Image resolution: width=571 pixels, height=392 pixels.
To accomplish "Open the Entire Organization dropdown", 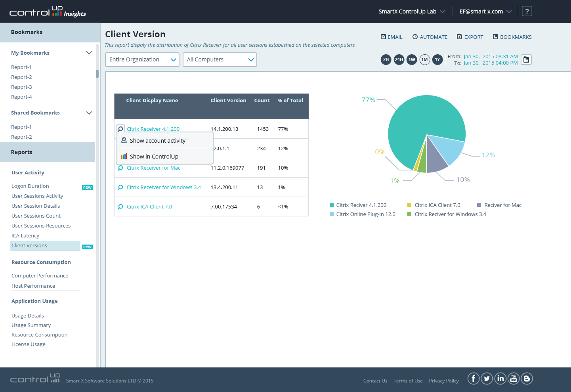I will pos(142,59).
